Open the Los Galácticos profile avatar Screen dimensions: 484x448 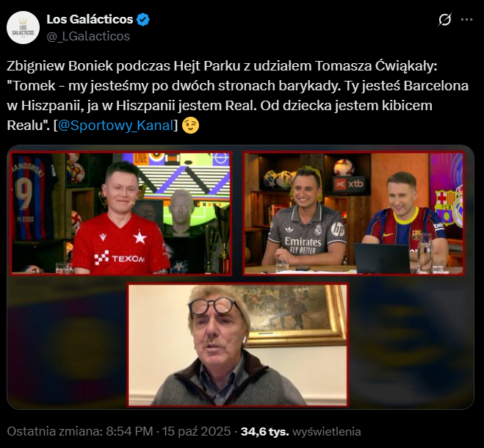tap(24, 27)
